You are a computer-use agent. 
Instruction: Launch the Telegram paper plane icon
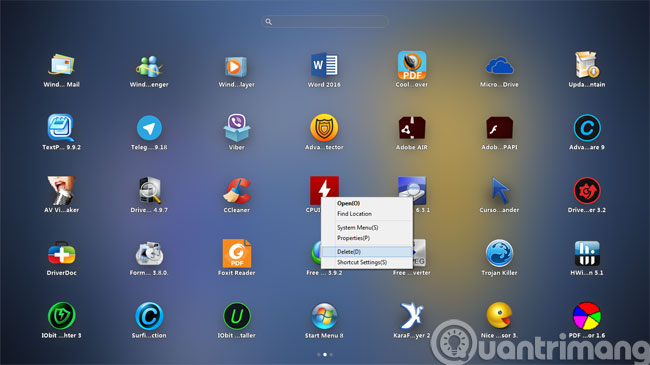pyautogui.click(x=149, y=128)
